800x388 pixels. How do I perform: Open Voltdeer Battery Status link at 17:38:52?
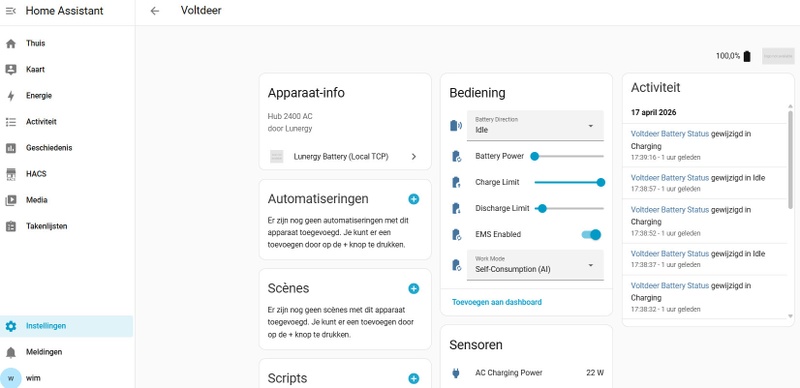[x=669, y=209]
